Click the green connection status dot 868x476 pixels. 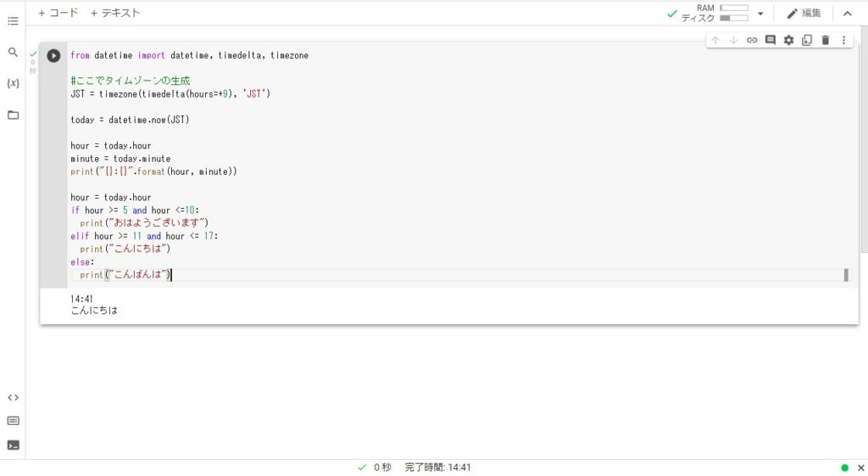pos(845,468)
